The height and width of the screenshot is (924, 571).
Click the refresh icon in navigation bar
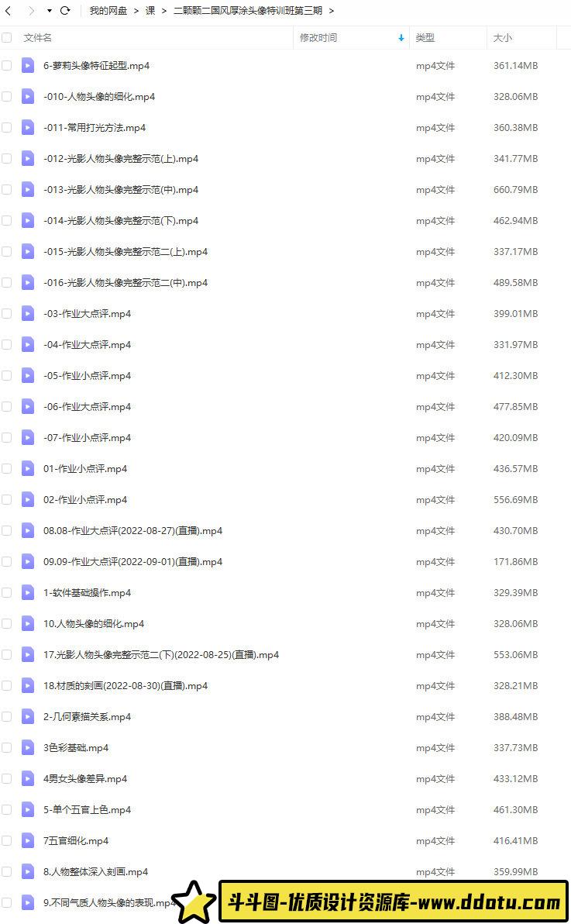(65, 11)
